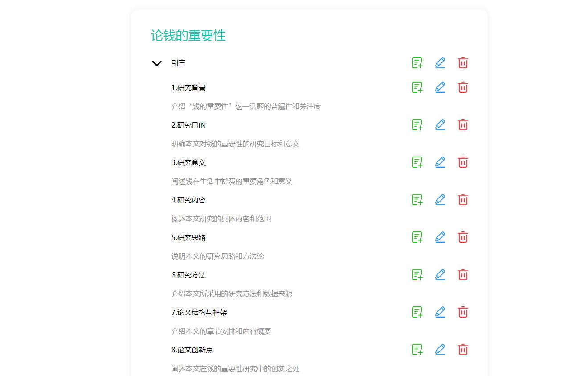Add a subsection under 6.研究方法
Viewport: 588px width, 376px height.
[x=417, y=275]
